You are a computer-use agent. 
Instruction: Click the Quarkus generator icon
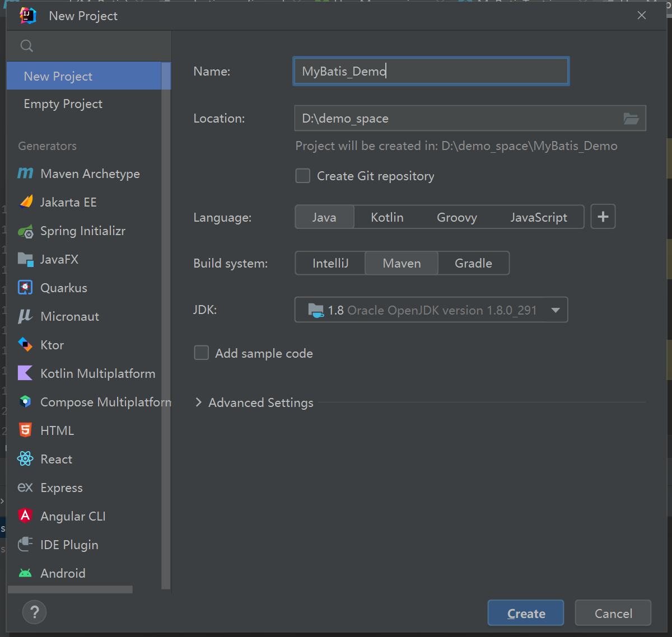click(26, 288)
